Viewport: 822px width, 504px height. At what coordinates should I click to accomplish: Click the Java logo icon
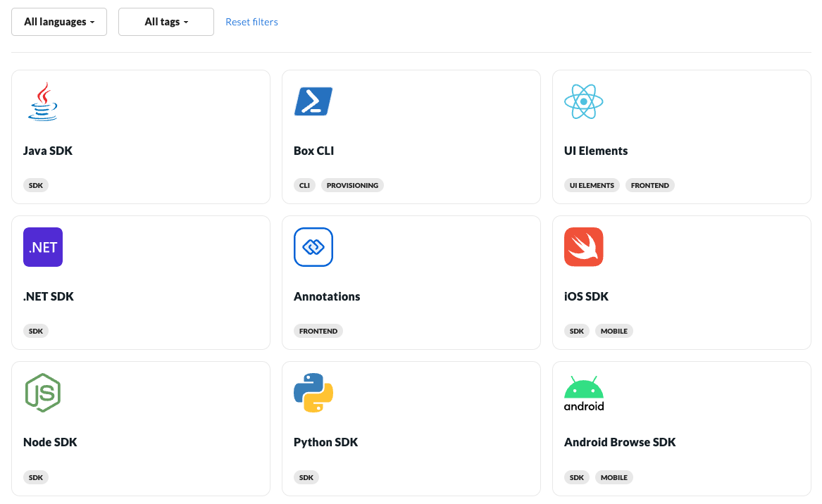[x=43, y=101]
